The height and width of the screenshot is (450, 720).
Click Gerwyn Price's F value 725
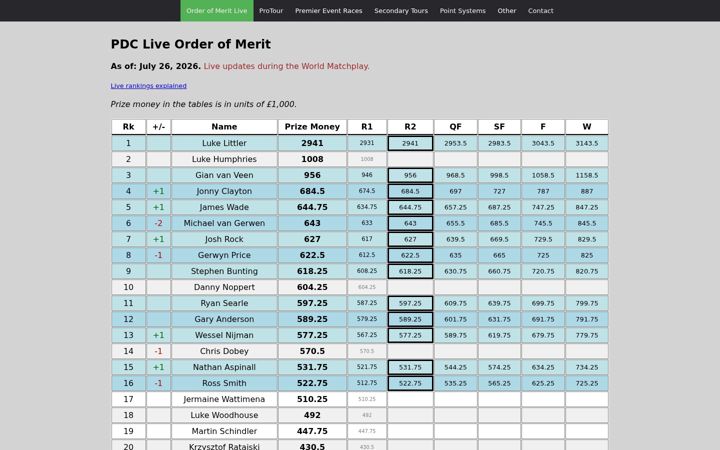coord(543,255)
